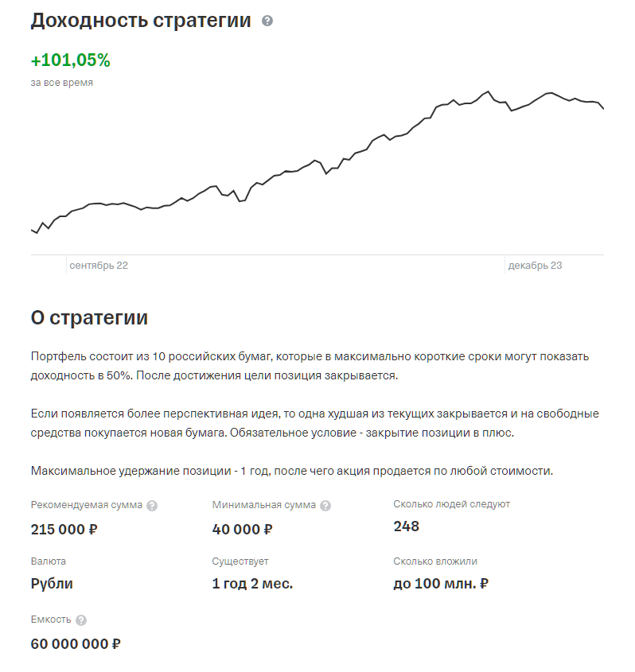Select the capacity value 60 000 000 ₽
This screenshot has width=635, height=672.
tap(76, 643)
